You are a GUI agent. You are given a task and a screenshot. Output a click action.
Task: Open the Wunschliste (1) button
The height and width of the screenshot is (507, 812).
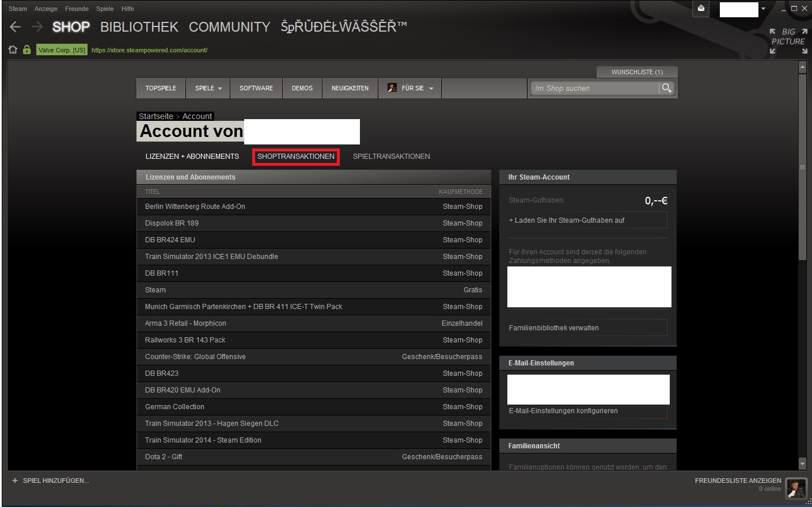pyautogui.click(x=637, y=72)
